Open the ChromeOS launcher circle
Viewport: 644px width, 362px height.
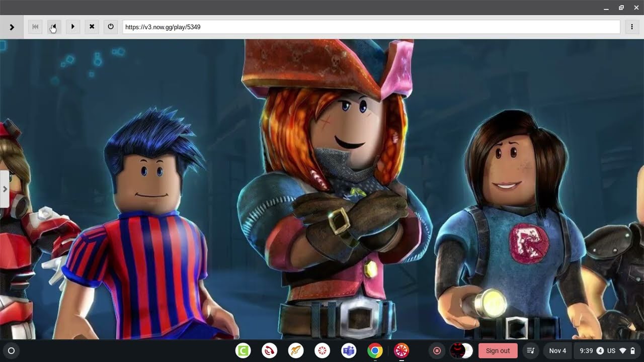coord(12,351)
